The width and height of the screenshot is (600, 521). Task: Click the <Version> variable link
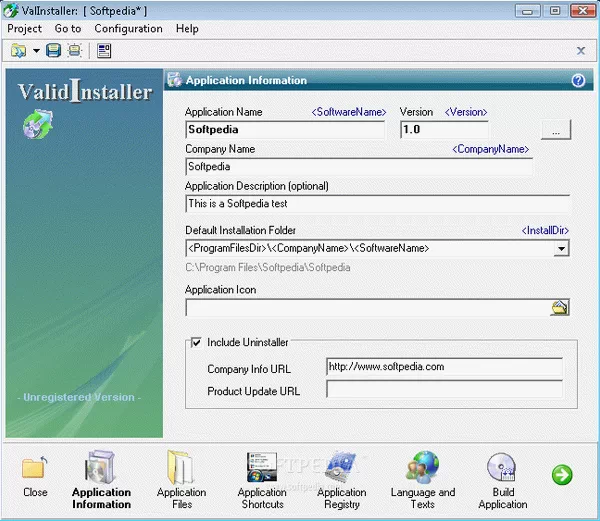click(466, 112)
